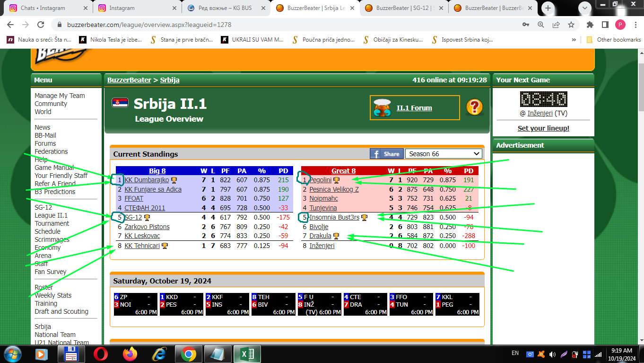Open the Tunjevina team link
The height and width of the screenshot is (363, 644).
(x=323, y=208)
